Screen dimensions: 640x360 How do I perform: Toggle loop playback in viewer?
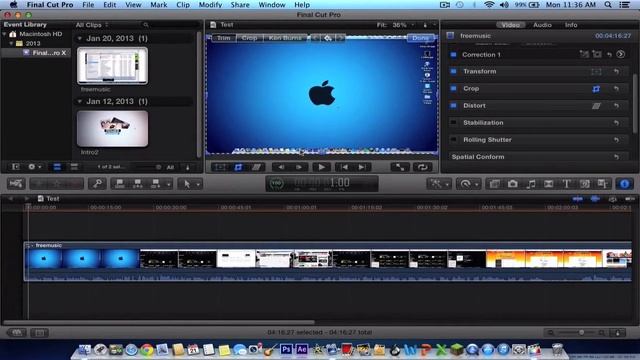click(x=422, y=167)
